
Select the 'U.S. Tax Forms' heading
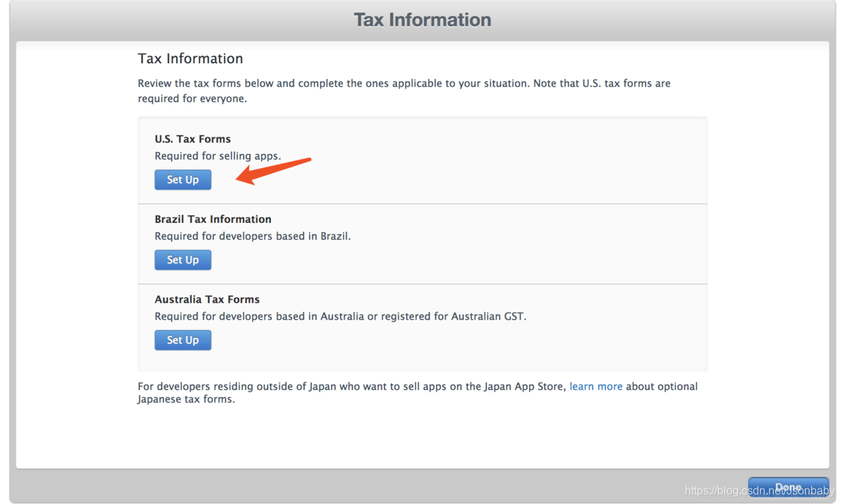click(193, 139)
